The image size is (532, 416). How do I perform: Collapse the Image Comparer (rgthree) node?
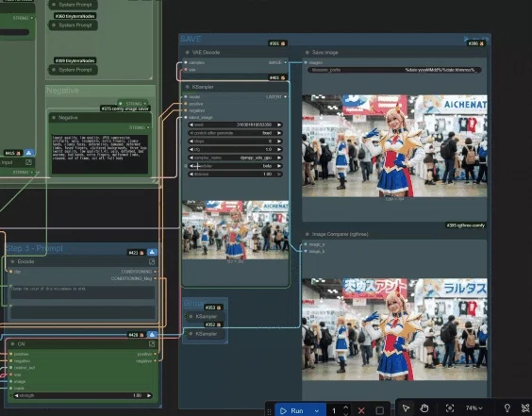308,234
